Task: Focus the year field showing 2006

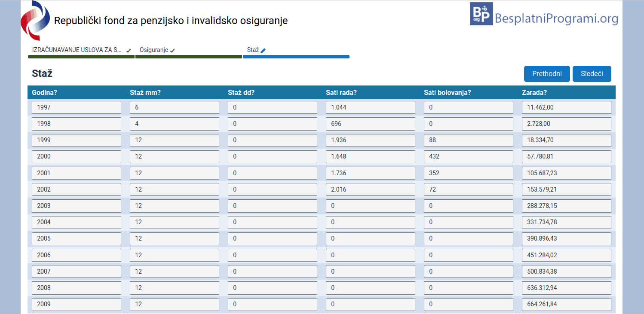Action: point(77,255)
